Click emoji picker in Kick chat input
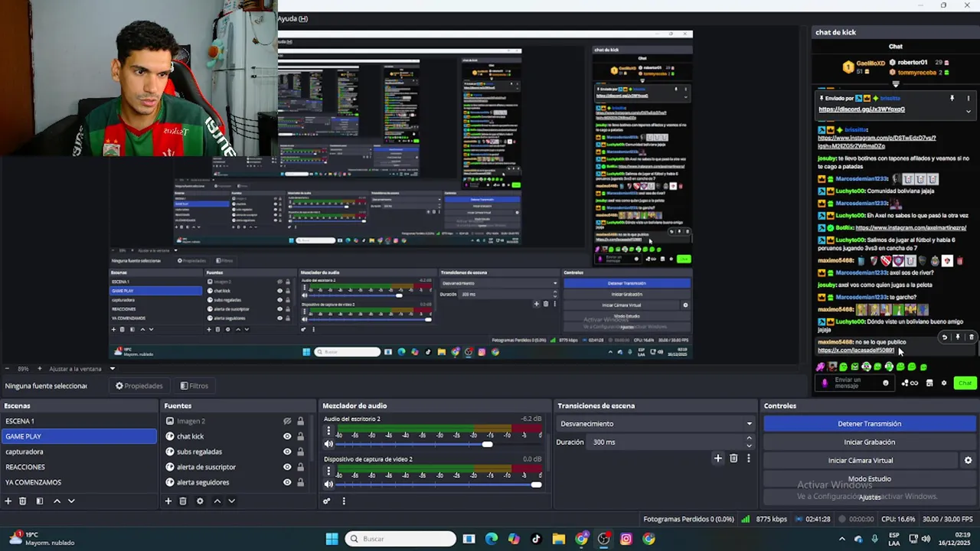Viewport: 980px width, 551px height. pos(886,383)
